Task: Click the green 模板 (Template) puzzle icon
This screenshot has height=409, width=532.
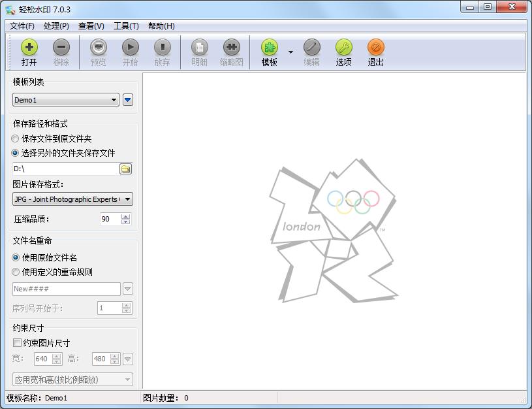Action: (270, 47)
